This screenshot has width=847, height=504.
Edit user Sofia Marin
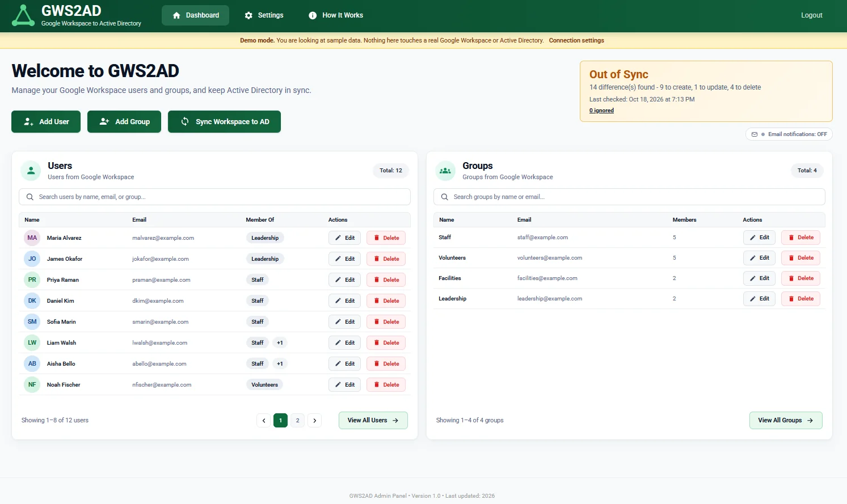click(x=344, y=322)
